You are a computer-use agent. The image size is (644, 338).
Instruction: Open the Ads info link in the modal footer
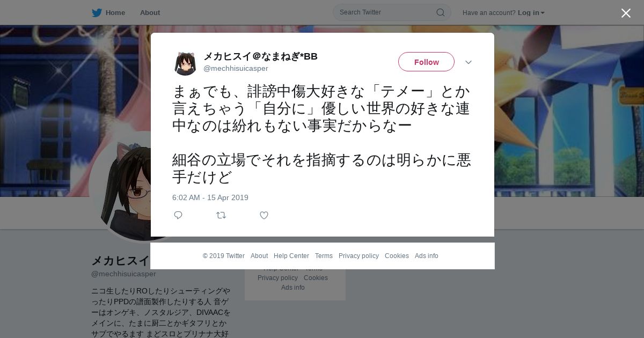pos(427,256)
